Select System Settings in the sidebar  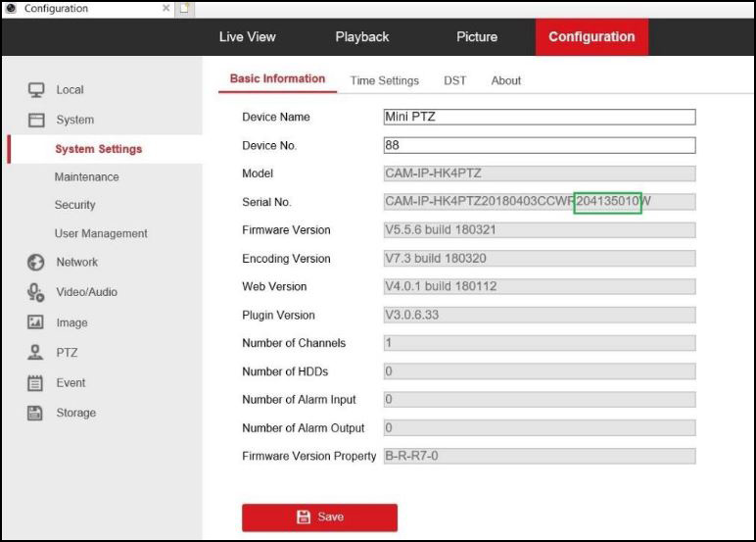(98, 149)
